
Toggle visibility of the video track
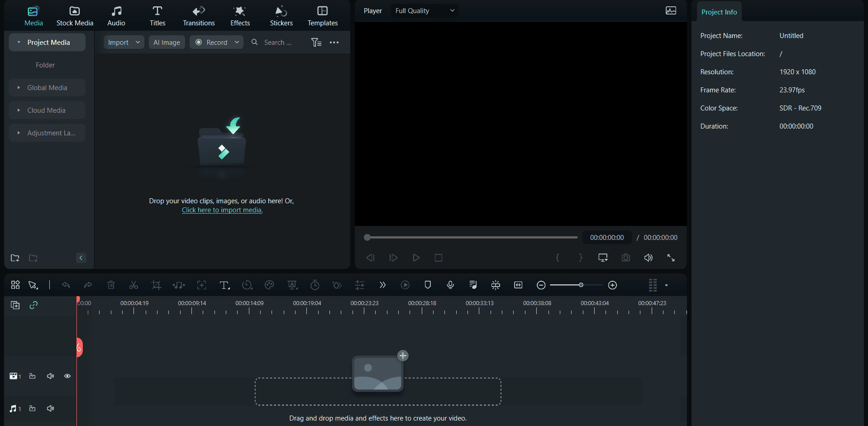click(x=67, y=376)
